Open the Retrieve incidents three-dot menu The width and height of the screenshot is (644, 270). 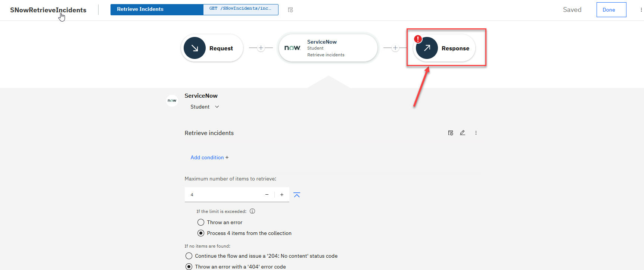pos(476,133)
